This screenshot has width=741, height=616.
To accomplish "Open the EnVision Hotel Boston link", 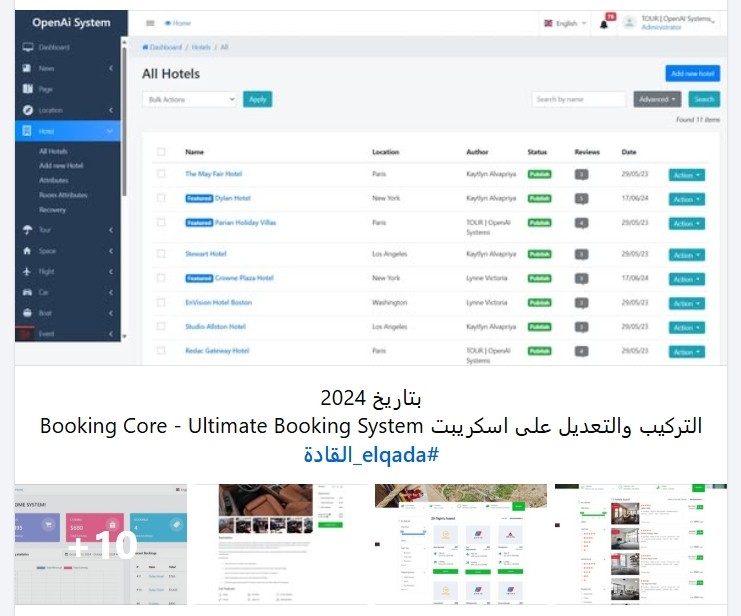I will pos(218,302).
